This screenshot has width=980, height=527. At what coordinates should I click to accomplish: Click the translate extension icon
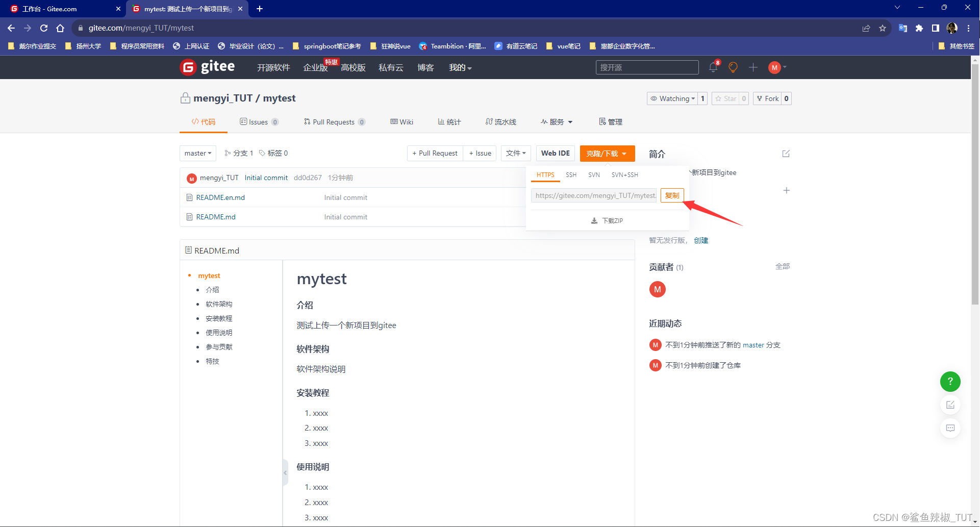tap(902, 28)
